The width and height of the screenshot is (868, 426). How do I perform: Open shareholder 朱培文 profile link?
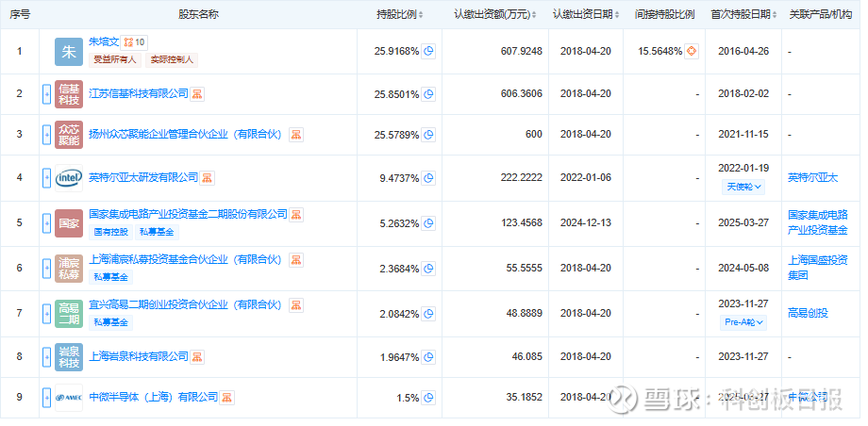(104, 42)
